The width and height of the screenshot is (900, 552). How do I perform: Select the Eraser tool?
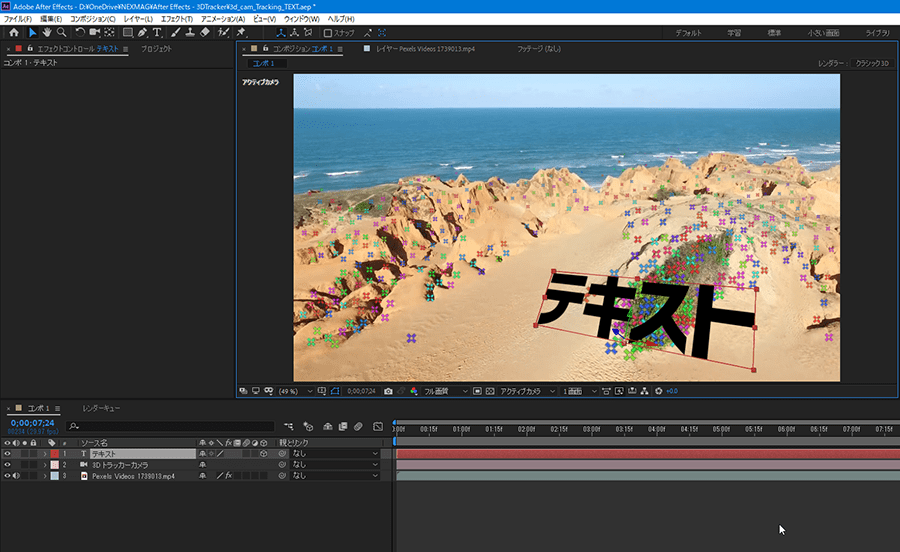click(204, 33)
